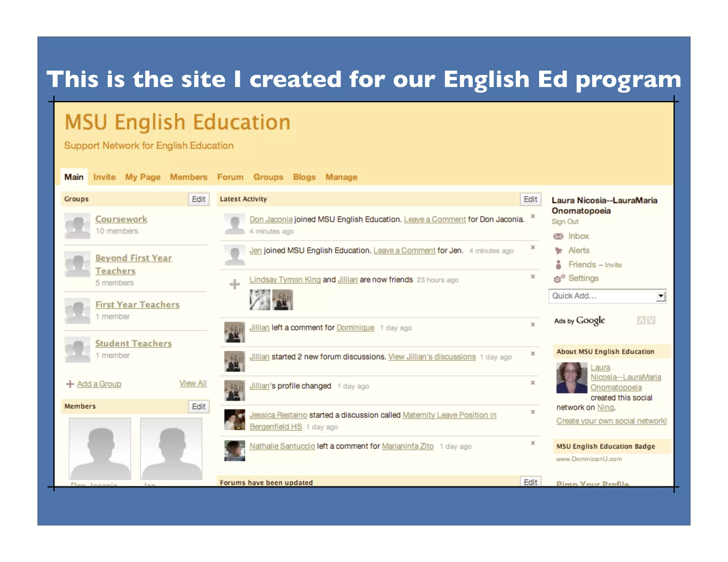Open the Beyond First Year Teachers link

click(133, 264)
